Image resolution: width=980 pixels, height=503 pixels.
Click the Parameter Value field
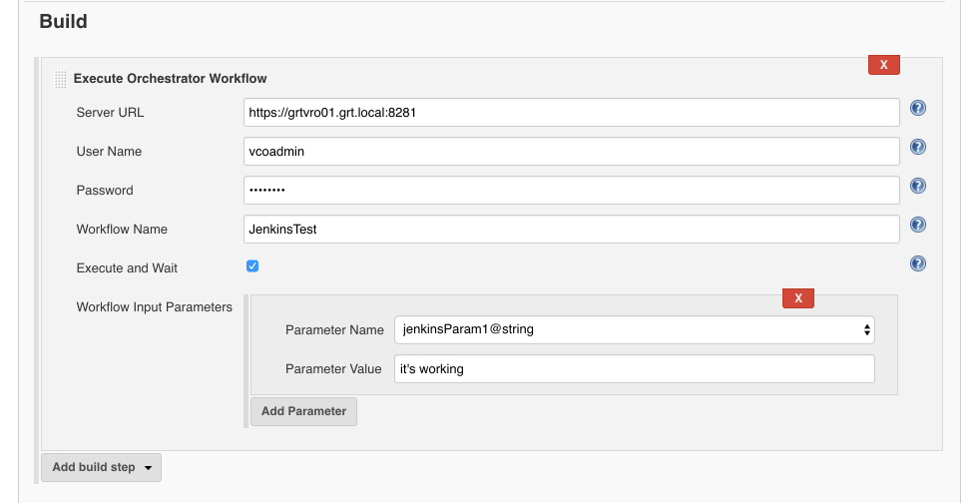pos(635,368)
